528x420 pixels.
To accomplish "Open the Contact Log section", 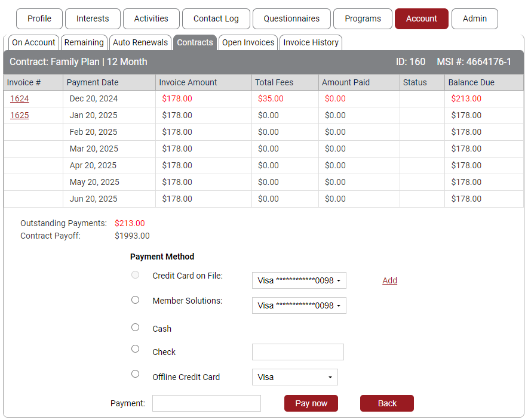I will pyautogui.click(x=216, y=18).
